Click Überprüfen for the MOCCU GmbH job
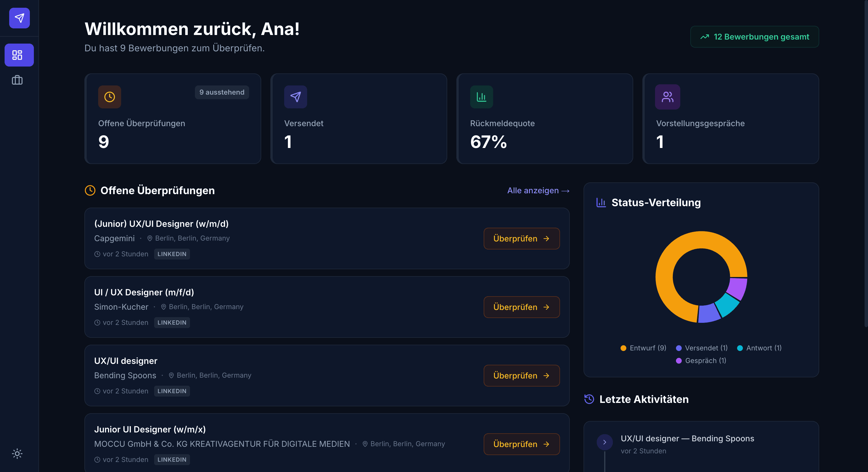The width and height of the screenshot is (868, 472). pyautogui.click(x=521, y=444)
